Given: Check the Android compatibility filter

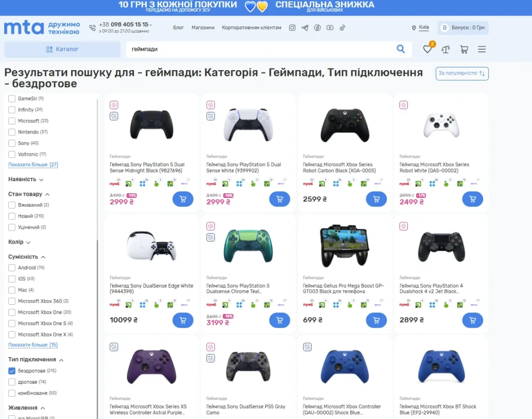Looking at the screenshot, I should pyautogui.click(x=12, y=268).
